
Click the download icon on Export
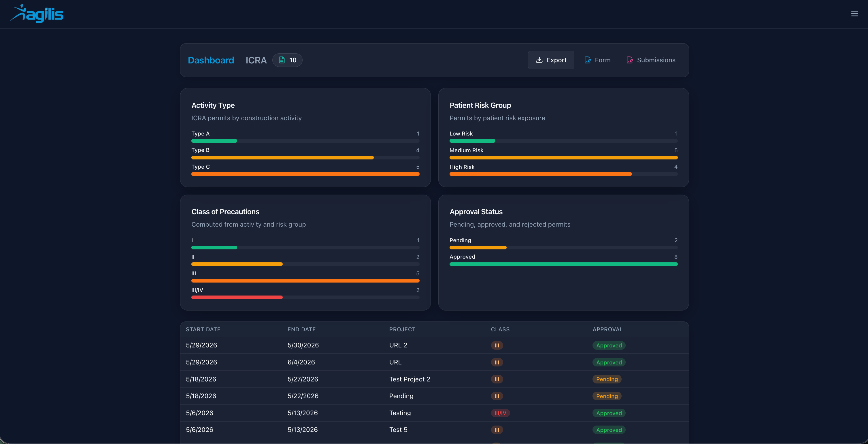click(x=539, y=60)
